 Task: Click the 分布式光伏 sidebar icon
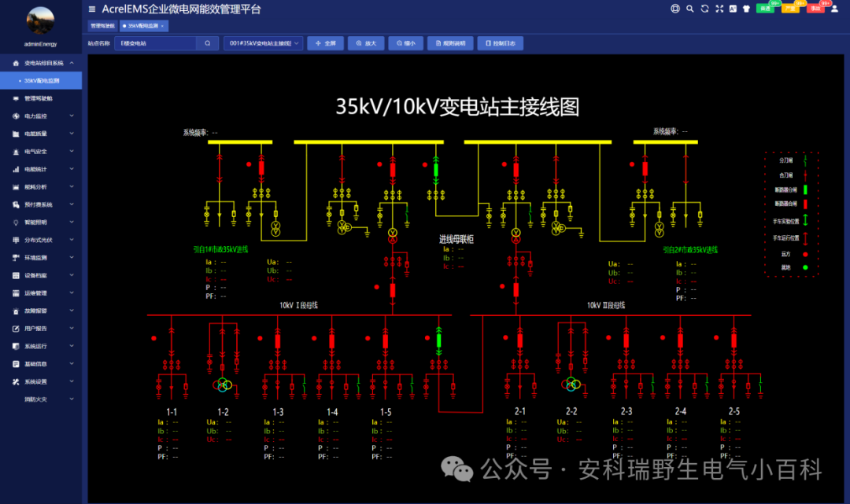pos(16,240)
